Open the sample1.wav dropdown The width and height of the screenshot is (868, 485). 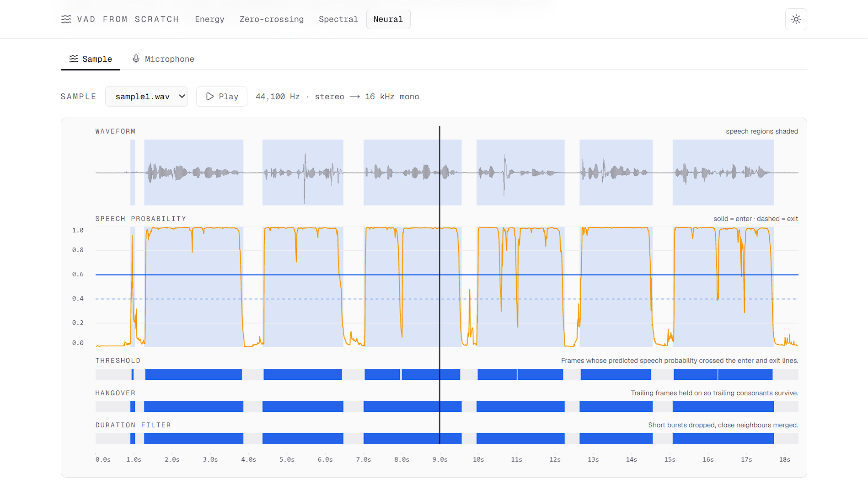146,97
